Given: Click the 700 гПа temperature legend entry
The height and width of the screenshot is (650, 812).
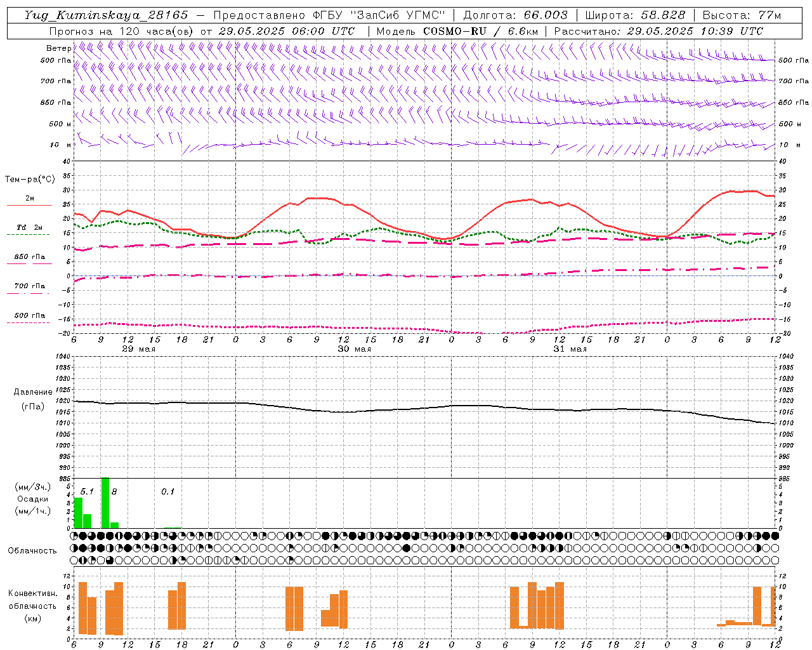Looking at the screenshot, I should [29, 286].
